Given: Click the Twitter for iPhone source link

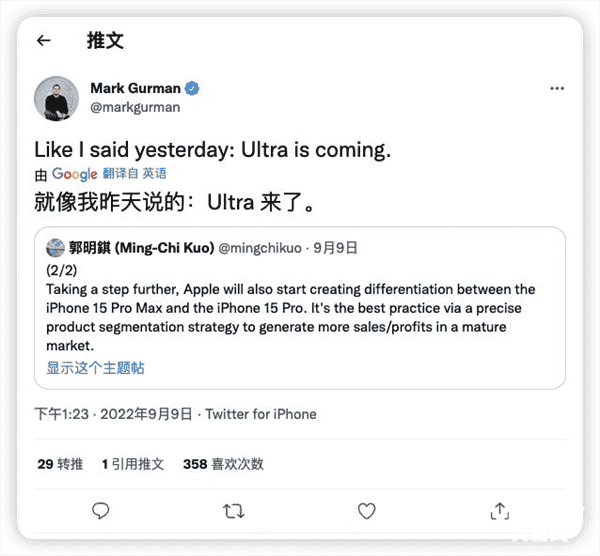Looking at the screenshot, I should coord(261,414).
